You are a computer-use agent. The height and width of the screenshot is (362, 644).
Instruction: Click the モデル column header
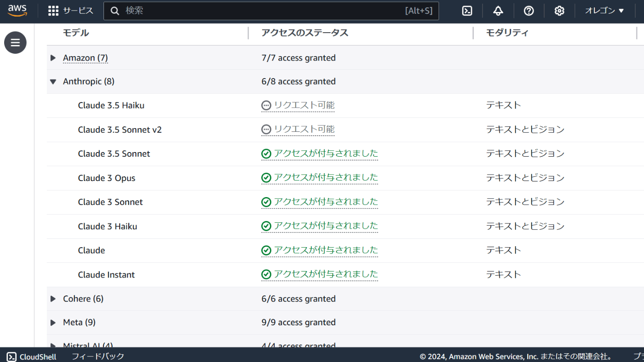click(x=76, y=33)
